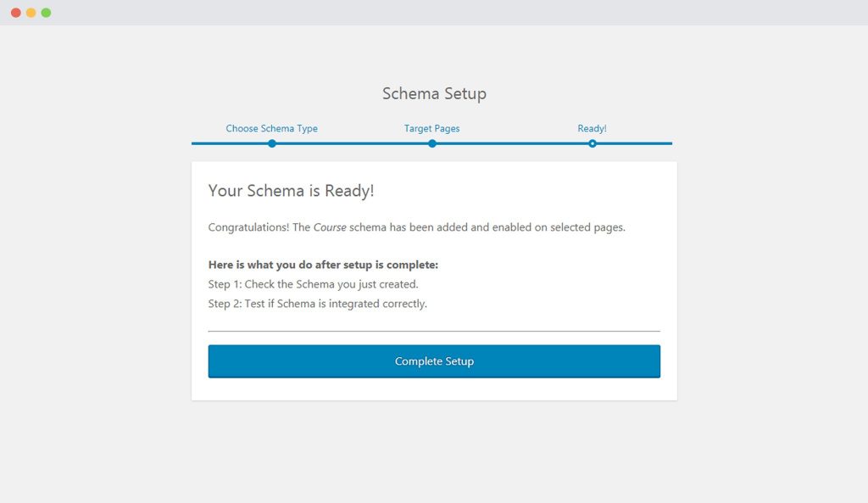The width and height of the screenshot is (868, 503).
Task: Close the window with the red button
Action: [16, 13]
